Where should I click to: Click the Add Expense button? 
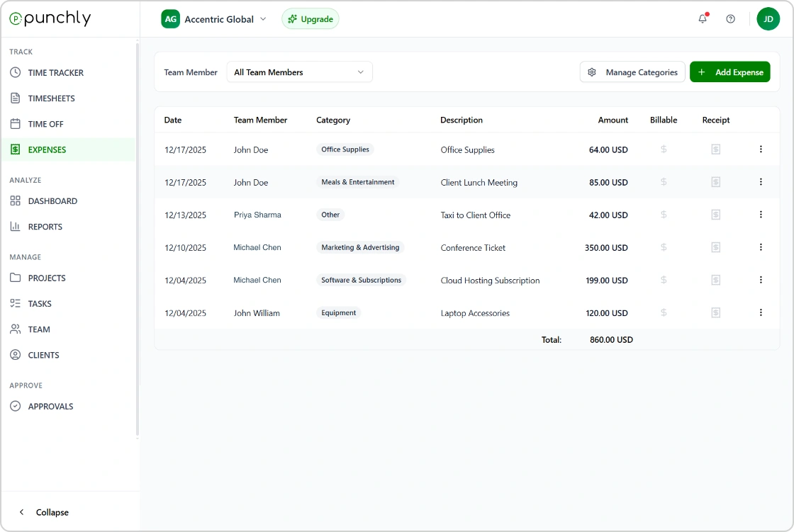pos(729,72)
